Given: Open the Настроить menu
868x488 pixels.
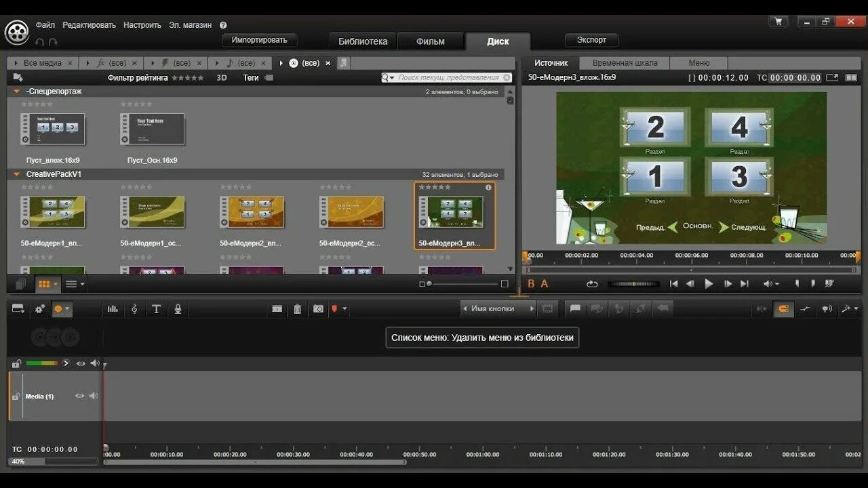Looking at the screenshot, I should click(142, 25).
